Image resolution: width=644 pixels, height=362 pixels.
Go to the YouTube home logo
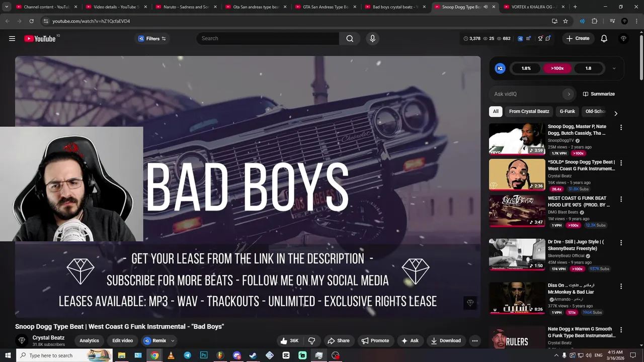click(40, 39)
